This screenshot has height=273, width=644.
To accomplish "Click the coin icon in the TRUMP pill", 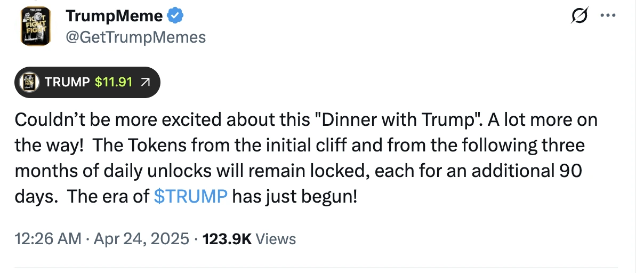I will coord(30,82).
